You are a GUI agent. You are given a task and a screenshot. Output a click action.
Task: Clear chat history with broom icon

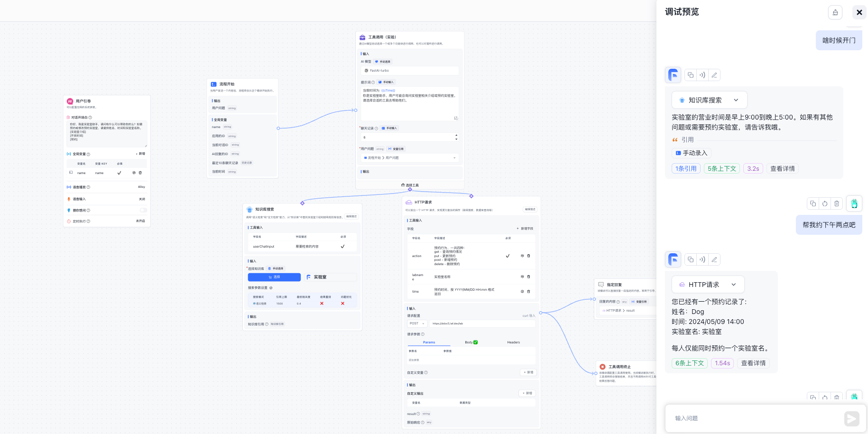click(x=835, y=12)
